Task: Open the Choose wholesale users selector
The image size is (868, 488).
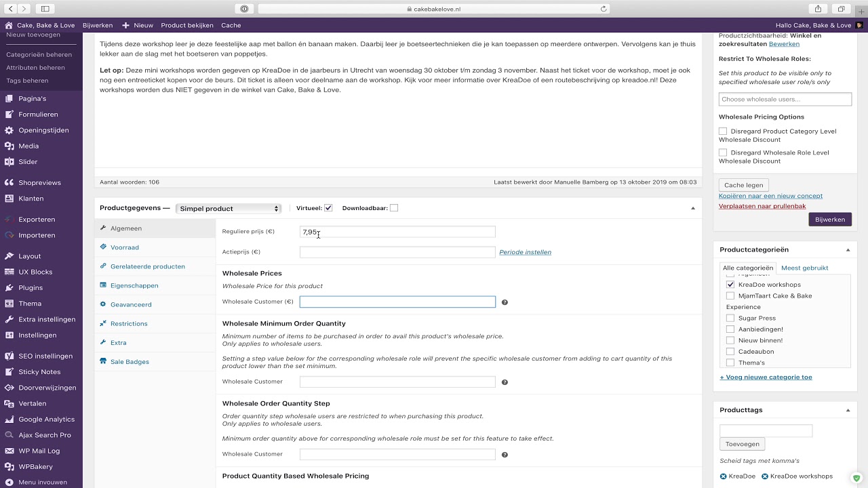Action: (785, 99)
